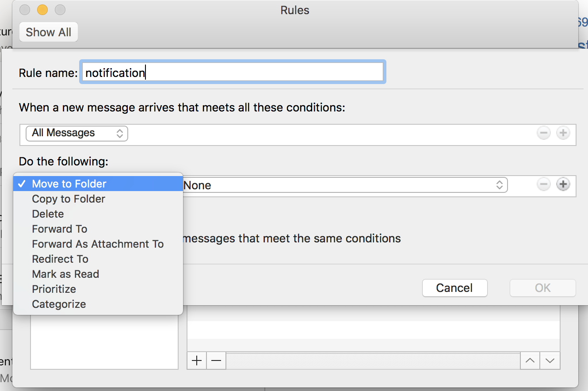Open the All Messages condition dropdown
Image resolution: width=588 pixels, height=391 pixels.
[x=77, y=133]
